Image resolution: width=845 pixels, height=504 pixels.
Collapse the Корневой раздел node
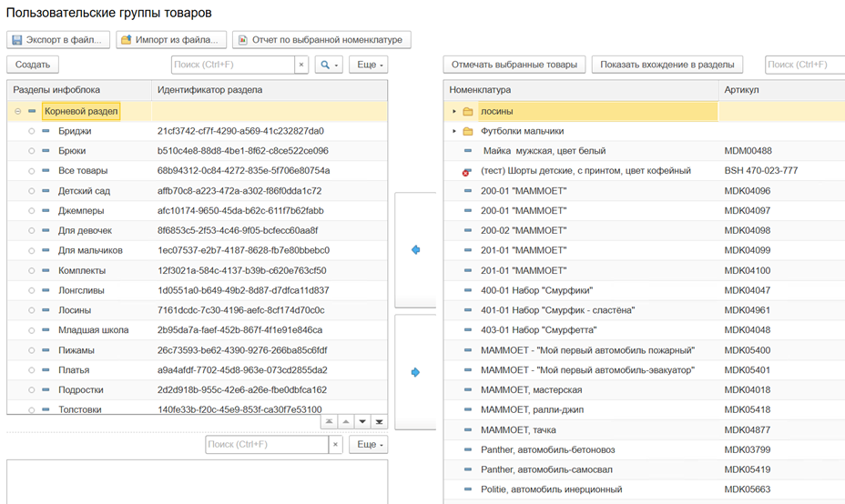point(18,112)
